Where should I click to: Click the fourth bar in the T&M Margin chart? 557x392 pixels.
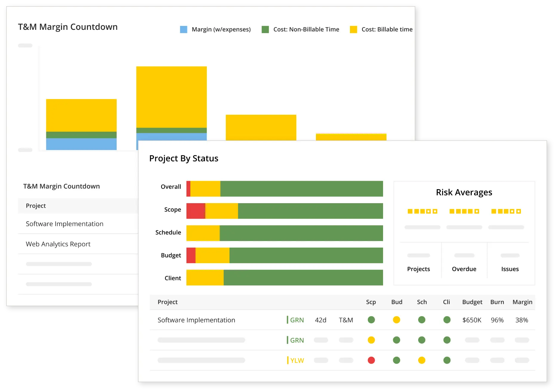351,137
